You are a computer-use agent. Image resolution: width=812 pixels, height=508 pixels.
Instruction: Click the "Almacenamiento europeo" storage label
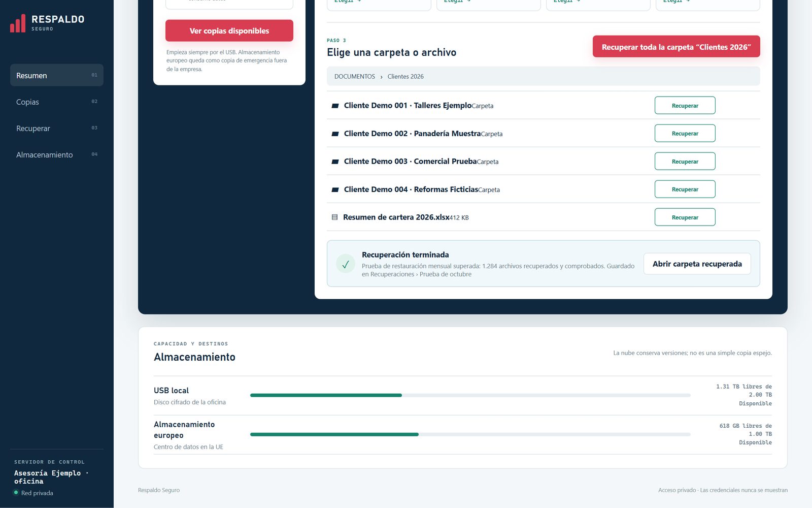(x=184, y=430)
